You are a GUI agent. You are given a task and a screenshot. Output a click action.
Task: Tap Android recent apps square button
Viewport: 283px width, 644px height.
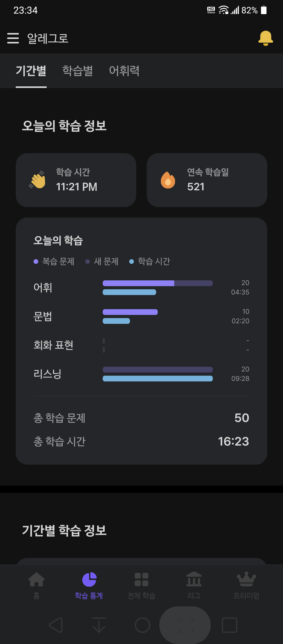click(230, 625)
